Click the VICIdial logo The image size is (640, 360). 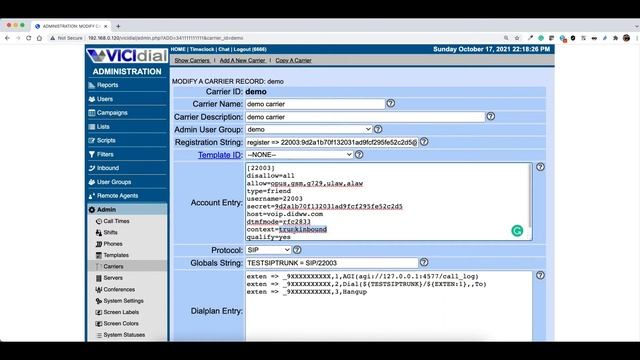[x=127, y=56]
